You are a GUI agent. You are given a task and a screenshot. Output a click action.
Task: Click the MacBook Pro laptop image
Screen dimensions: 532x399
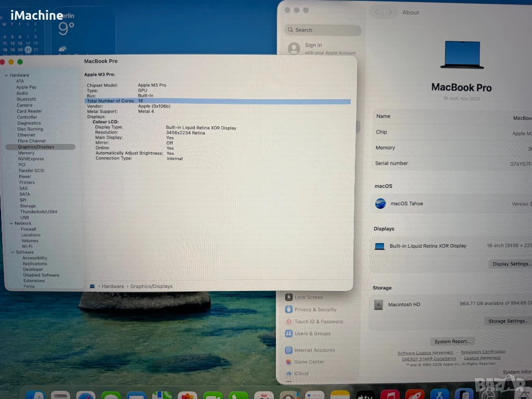(x=462, y=55)
